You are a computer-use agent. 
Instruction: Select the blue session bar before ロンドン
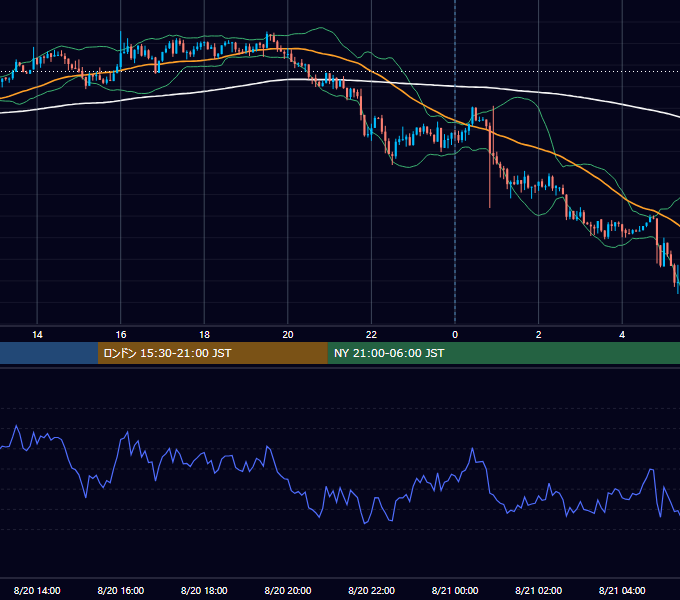(x=49, y=353)
